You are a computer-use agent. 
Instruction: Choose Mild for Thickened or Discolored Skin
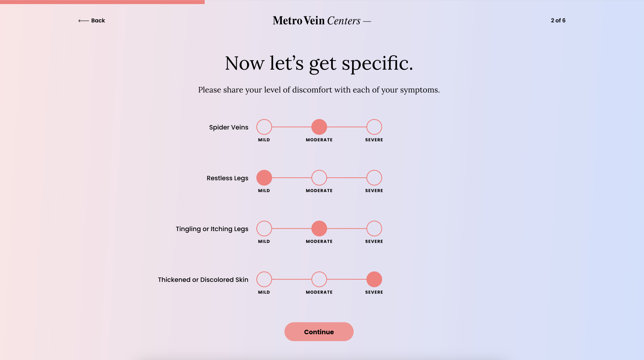(264, 279)
